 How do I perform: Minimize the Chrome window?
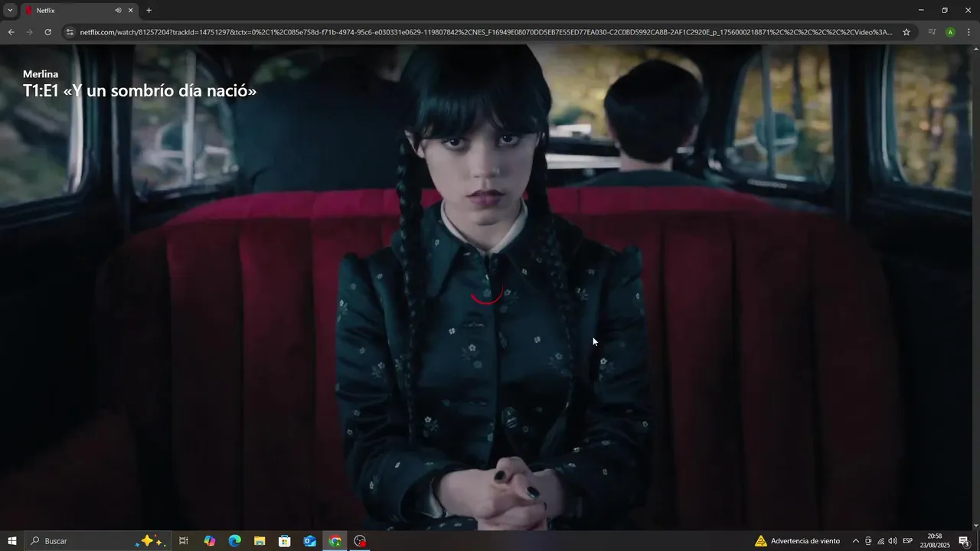pos(921,11)
